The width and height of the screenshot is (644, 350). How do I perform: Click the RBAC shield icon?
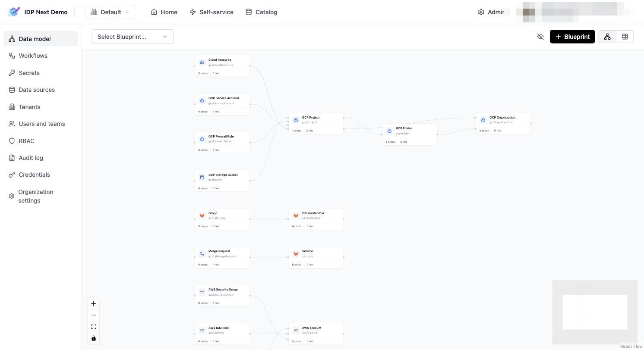[x=12, y=141]
